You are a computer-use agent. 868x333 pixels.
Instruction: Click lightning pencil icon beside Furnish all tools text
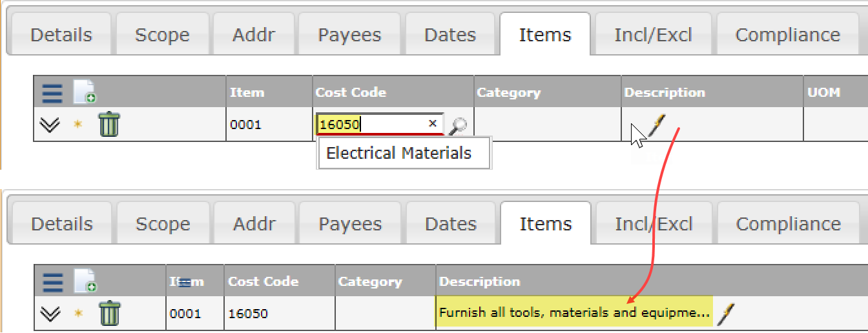pyautogui.click(x=727, y=314)
